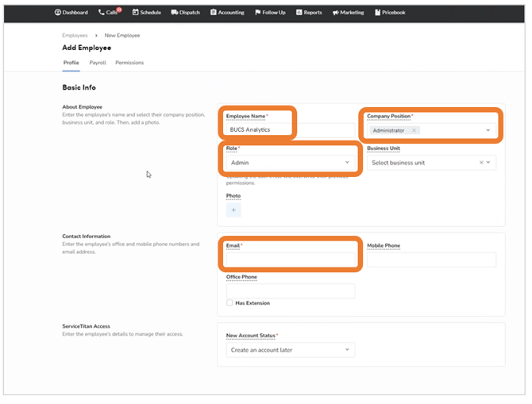Remove the Administrator tag from Company Position

coord(414,130)
